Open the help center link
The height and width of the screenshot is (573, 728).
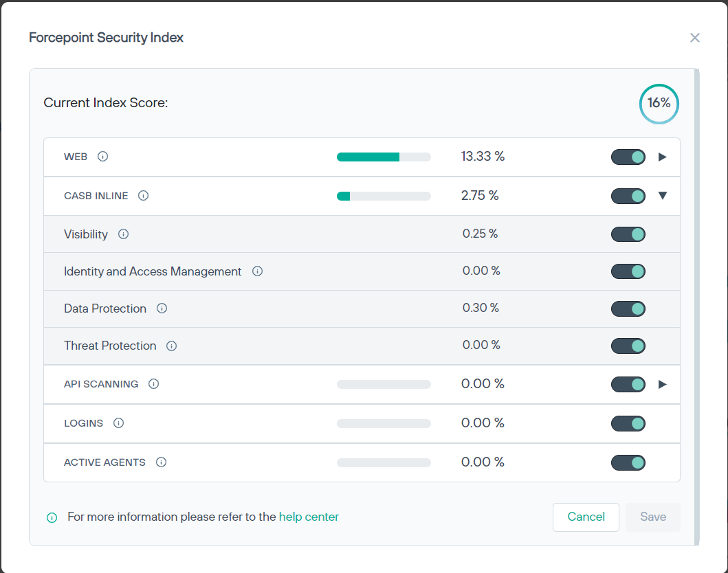tap(309, 517)
